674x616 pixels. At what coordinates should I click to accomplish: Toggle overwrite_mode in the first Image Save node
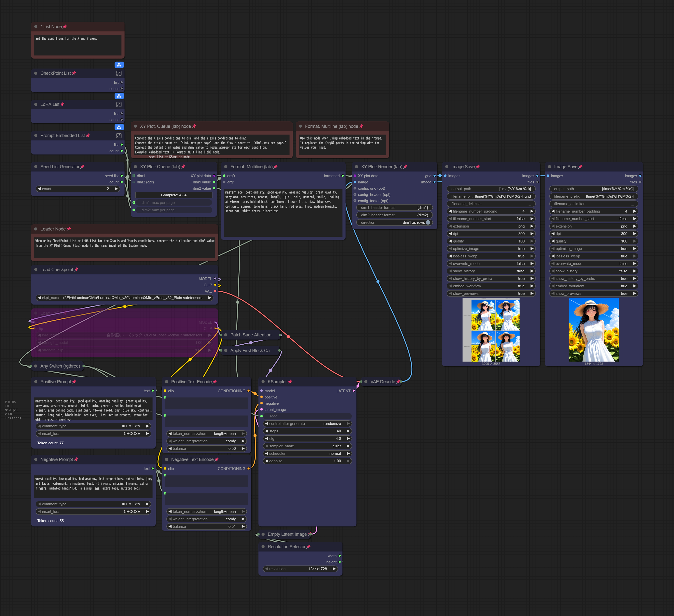(491, 264)
